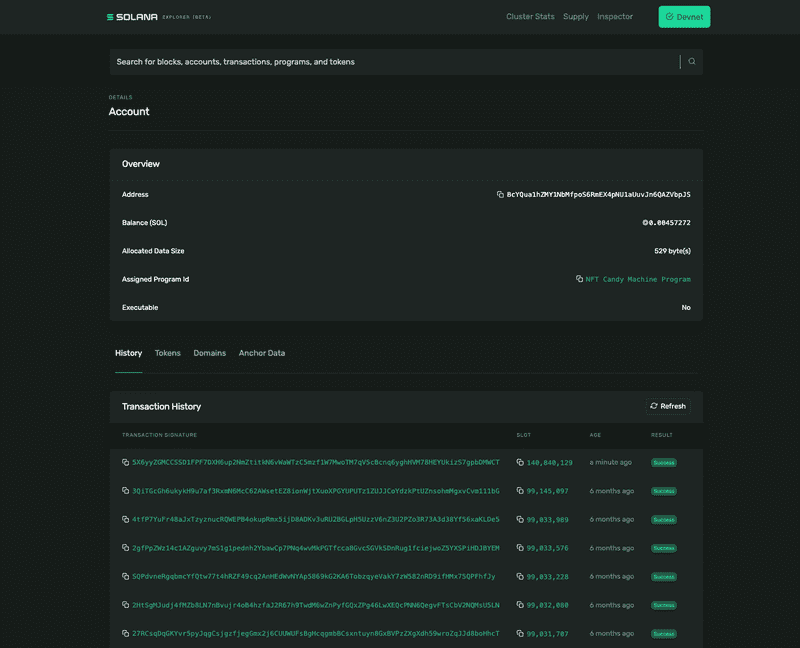
Task: Click the Success badge in slot 99,145,097 row
Action: [x=664, y=491]
